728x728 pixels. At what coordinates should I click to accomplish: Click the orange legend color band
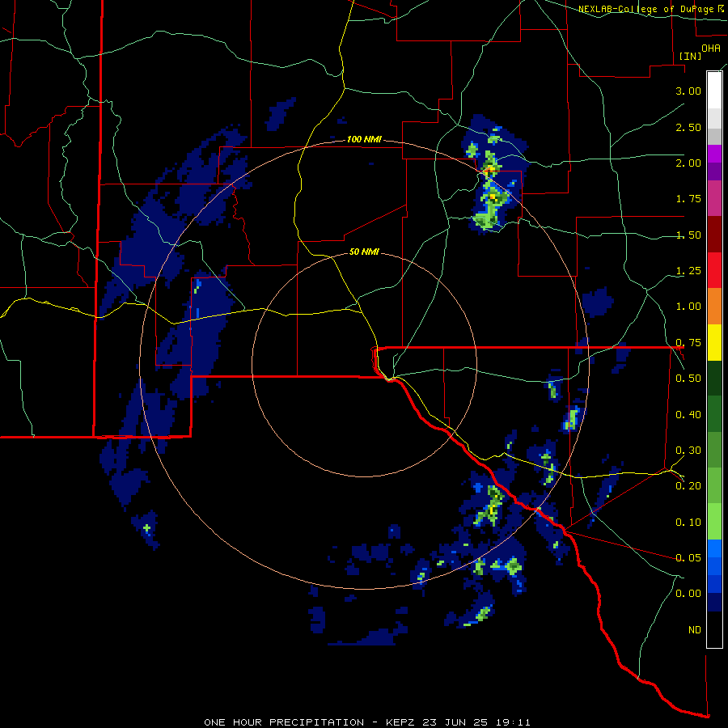pos(714,306)
